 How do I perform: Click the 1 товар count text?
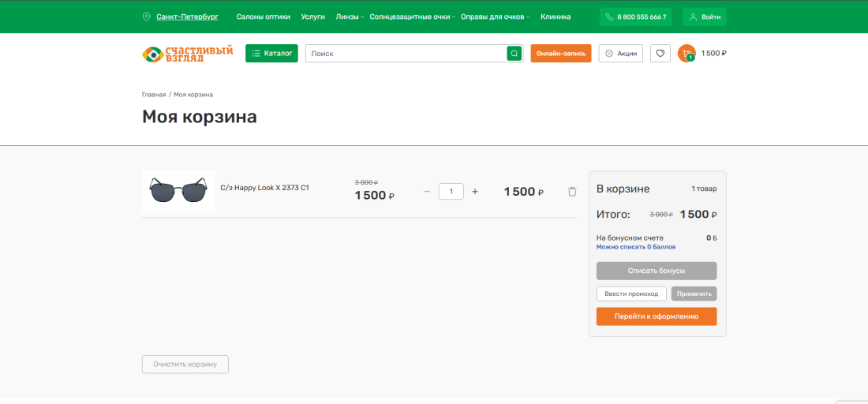[704, 189]
